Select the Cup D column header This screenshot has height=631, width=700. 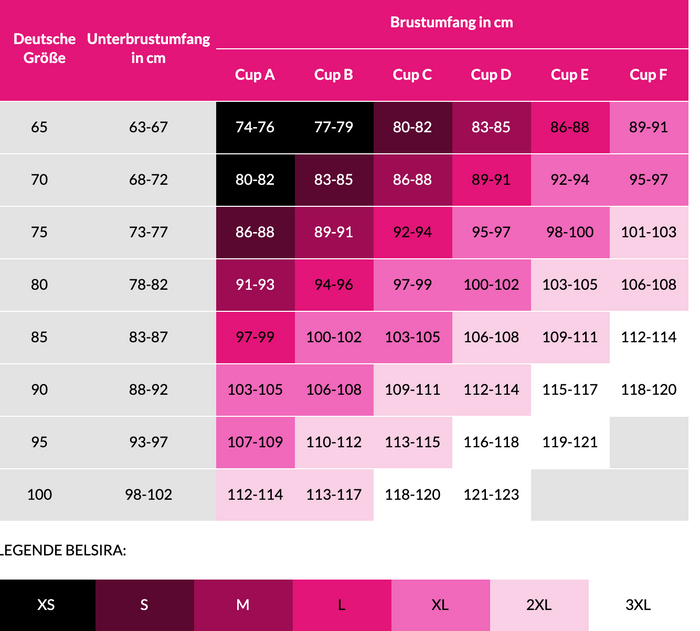[491, 75]
